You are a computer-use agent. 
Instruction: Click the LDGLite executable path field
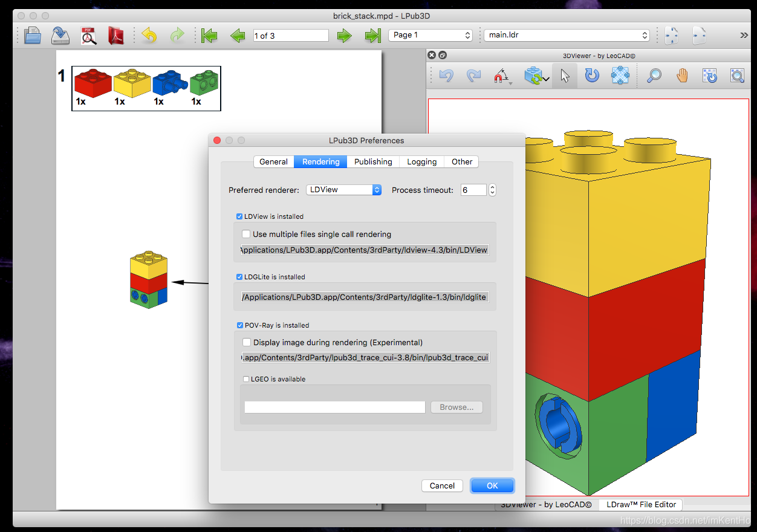click(365, 297)
